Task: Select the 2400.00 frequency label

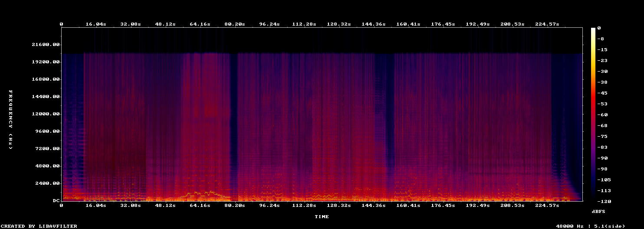Action: point(48,183)
